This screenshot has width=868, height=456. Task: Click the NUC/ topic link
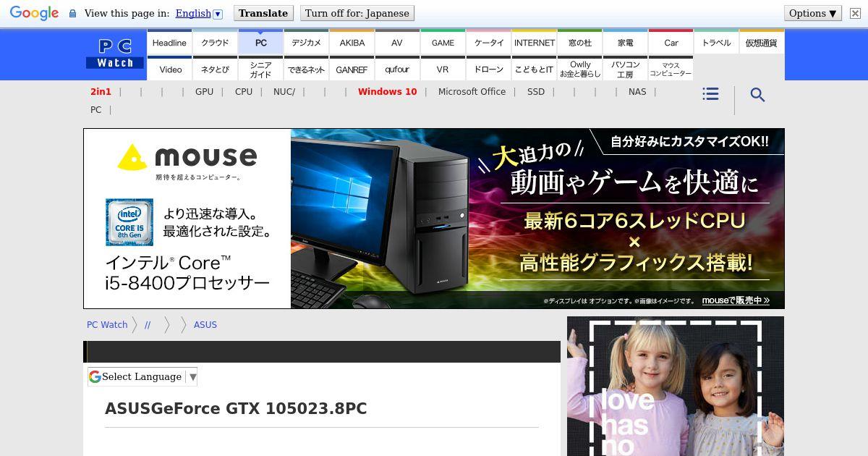[284, 91]
